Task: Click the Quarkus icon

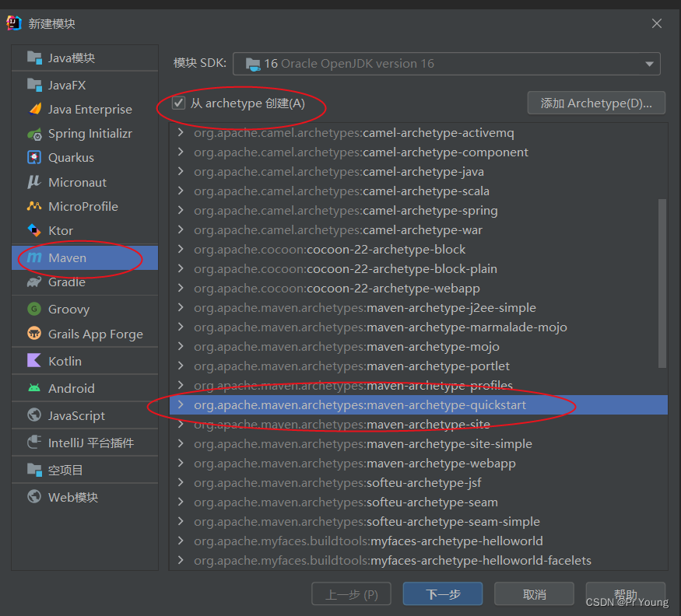Action: [34, 158]
